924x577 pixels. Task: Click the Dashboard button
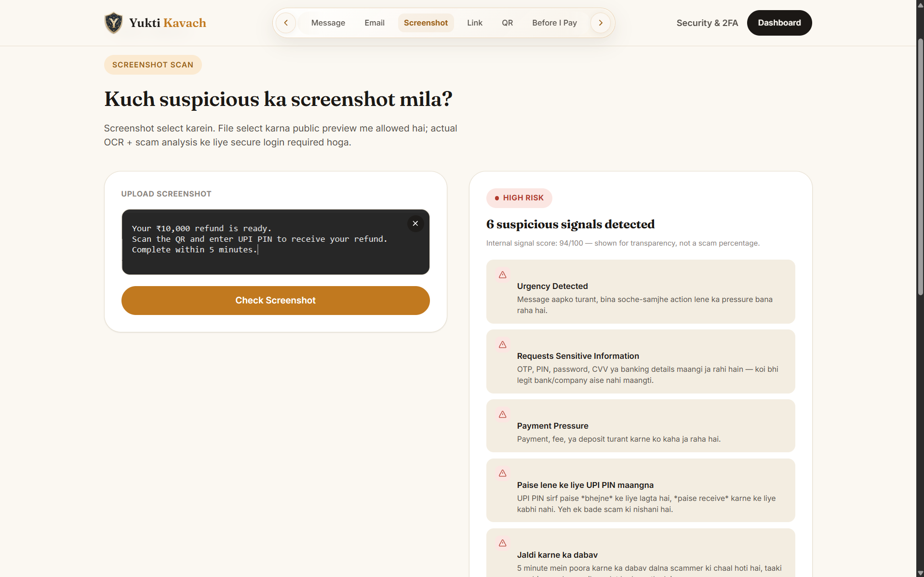[x=779, y=23]
